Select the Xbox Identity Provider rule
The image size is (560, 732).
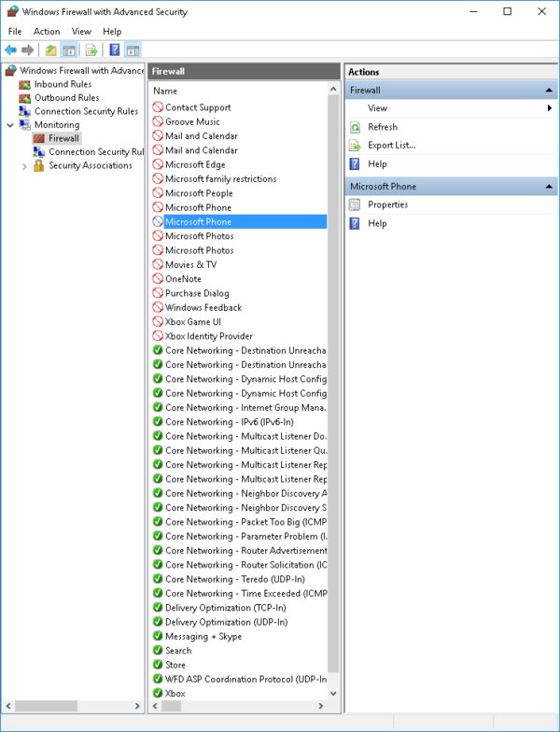(209, 336)
